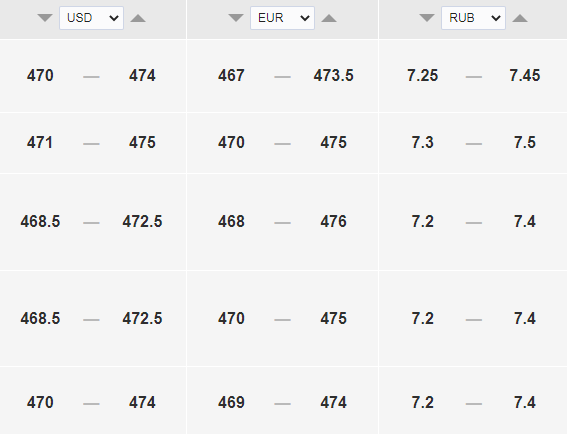
Task: Open the RUB currency dropdown
Action: [473, 18]
